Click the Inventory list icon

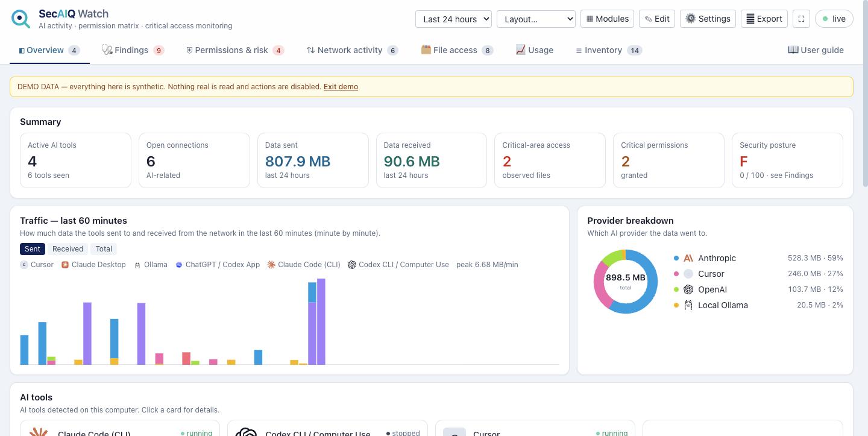[579, 51]
